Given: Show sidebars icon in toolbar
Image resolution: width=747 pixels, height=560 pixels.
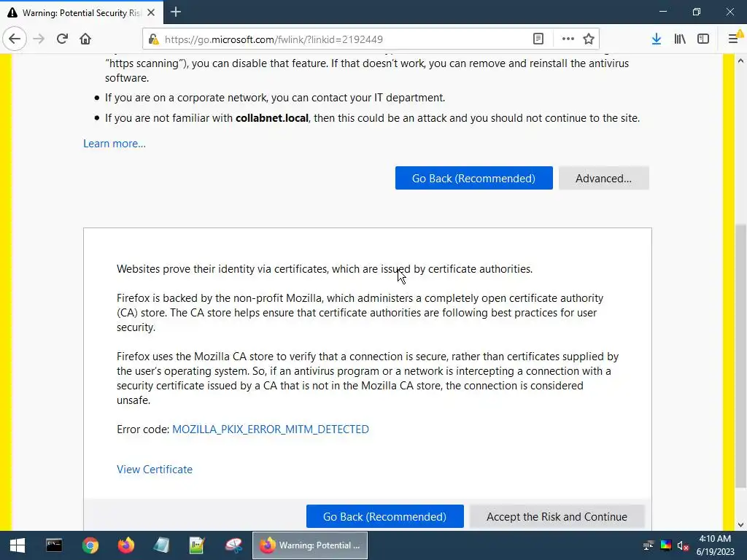Looking at the screenshot, I should pyautogui.click(x=703, y=39).
